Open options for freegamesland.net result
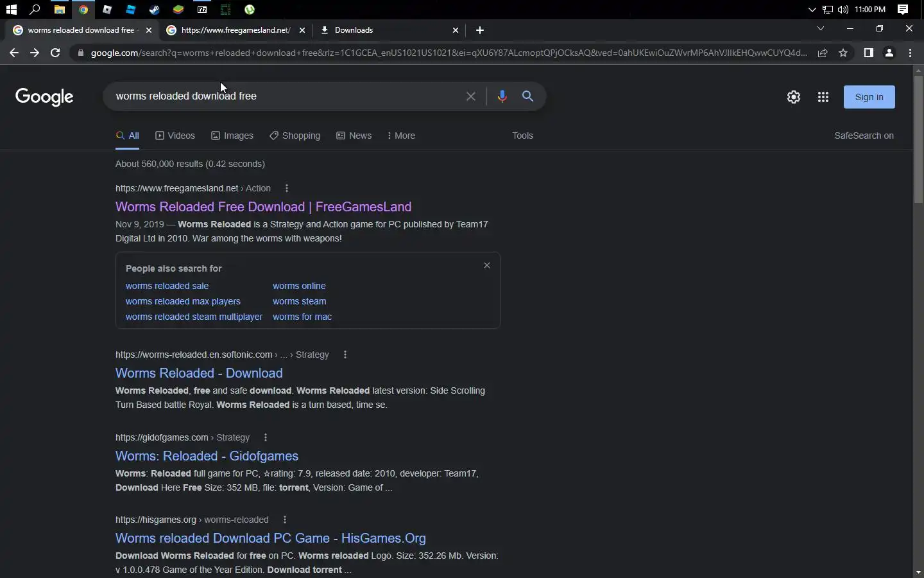The image size is (924, 578). point(287,188)
